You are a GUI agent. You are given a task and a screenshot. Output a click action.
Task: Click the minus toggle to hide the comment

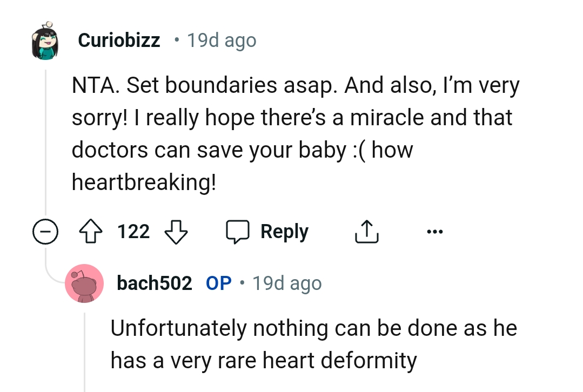click(45, 231)
